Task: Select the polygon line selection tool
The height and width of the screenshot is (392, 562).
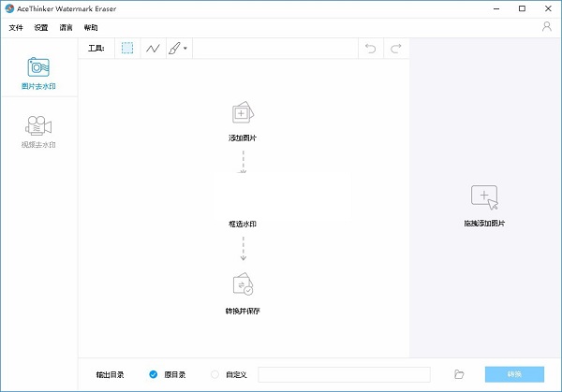Action: point(153,48)
